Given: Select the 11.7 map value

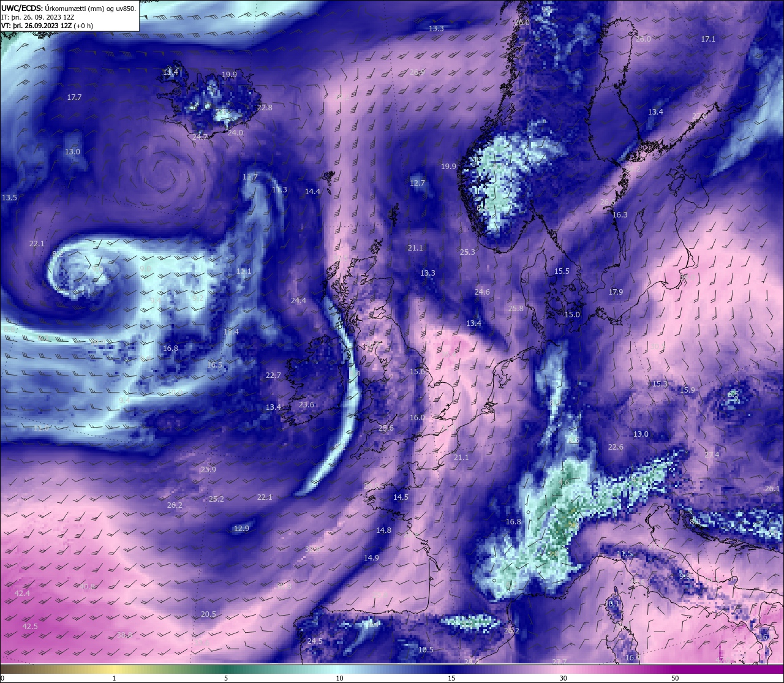Looking at the screenshot, I should click(250, 177).
